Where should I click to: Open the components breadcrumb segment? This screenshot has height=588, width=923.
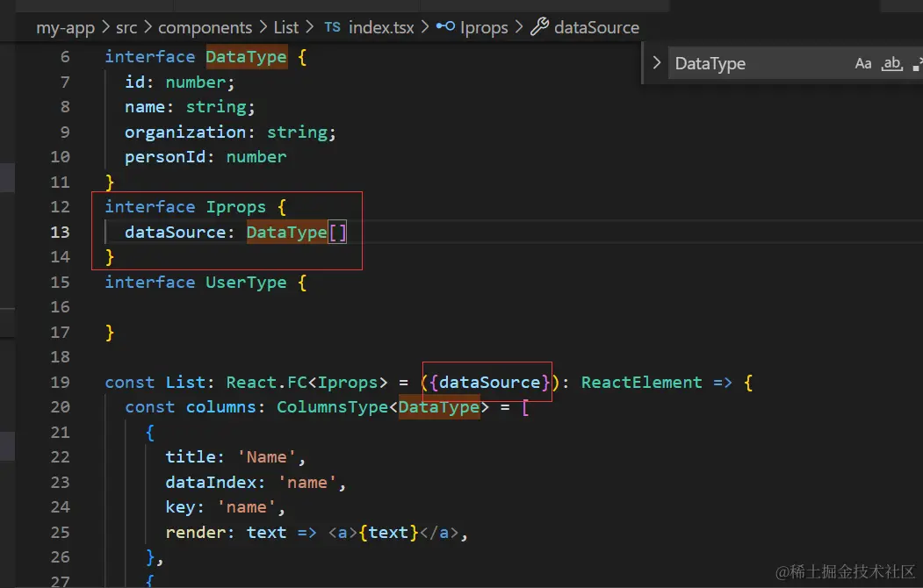pos(205,27)
